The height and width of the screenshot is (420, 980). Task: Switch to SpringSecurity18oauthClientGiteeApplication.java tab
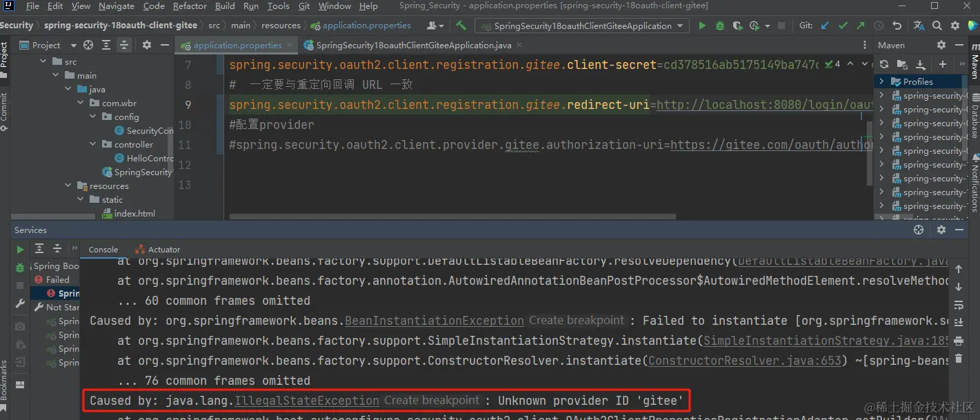point(413,45)
